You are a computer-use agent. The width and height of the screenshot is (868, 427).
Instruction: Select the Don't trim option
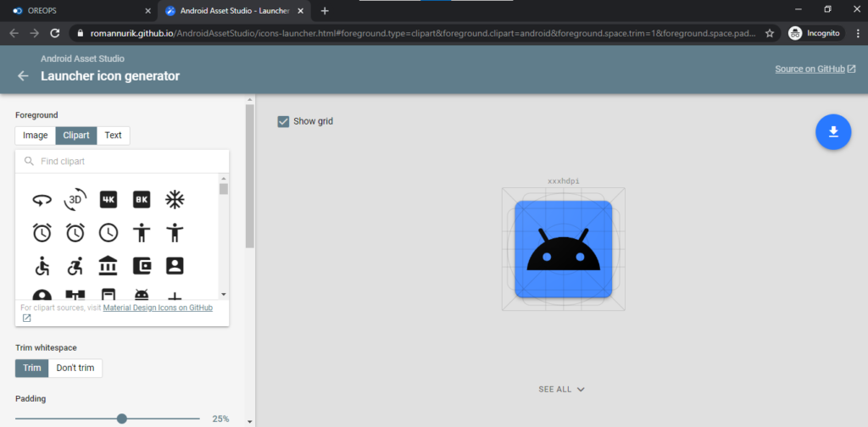tap(75, 368)
